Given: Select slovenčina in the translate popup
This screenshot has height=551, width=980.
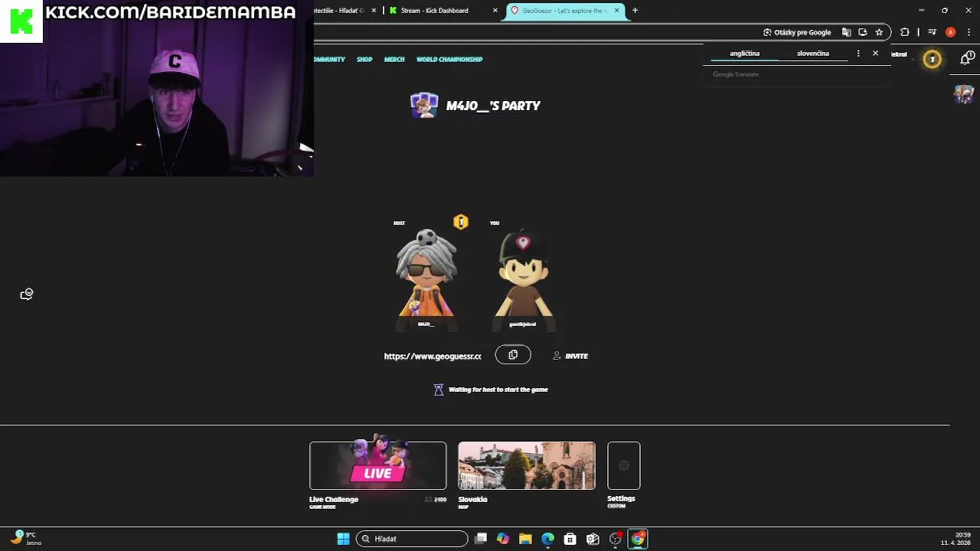Looking at the screenshot, I should pos(813,54).
